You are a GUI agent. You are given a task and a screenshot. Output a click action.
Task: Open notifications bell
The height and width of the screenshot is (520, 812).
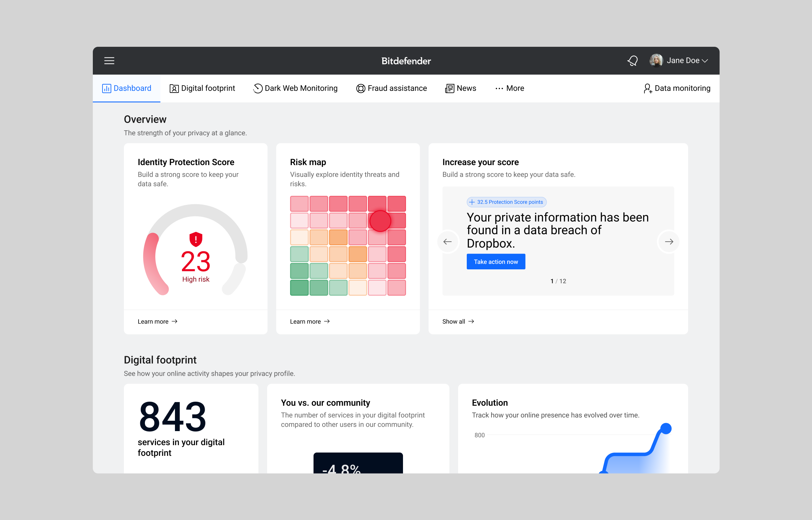632,61
